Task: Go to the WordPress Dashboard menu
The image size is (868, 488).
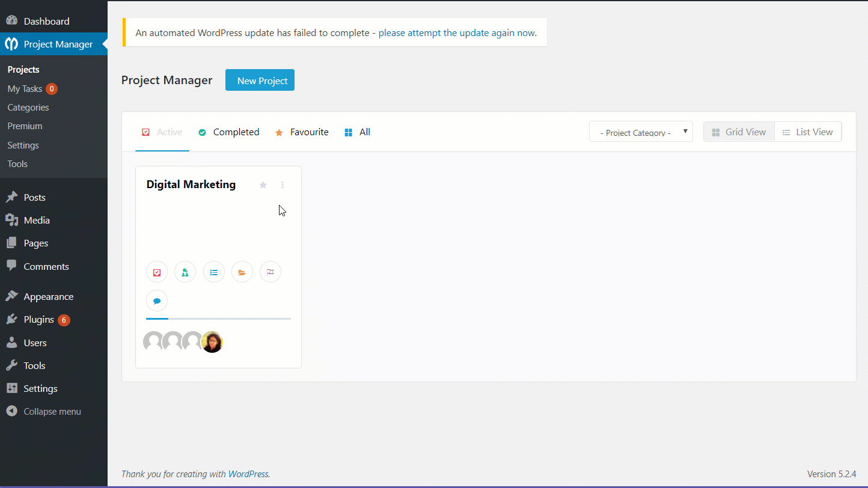Action: point(53,21)
